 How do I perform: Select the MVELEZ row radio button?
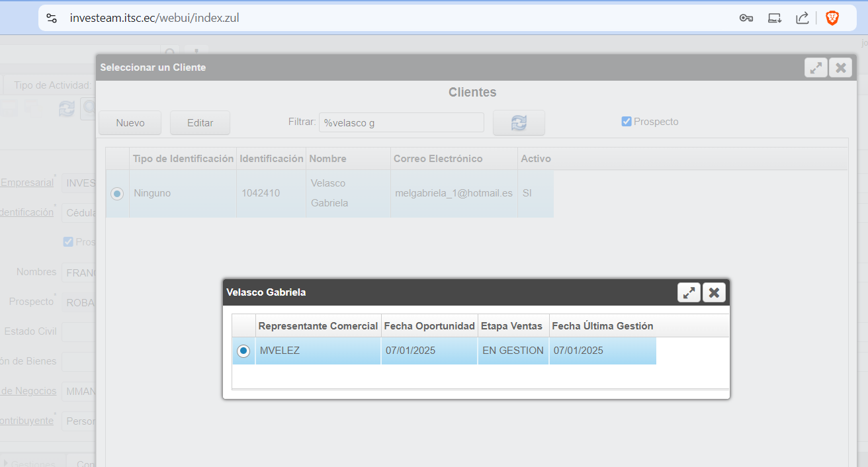tap(243, 351)
